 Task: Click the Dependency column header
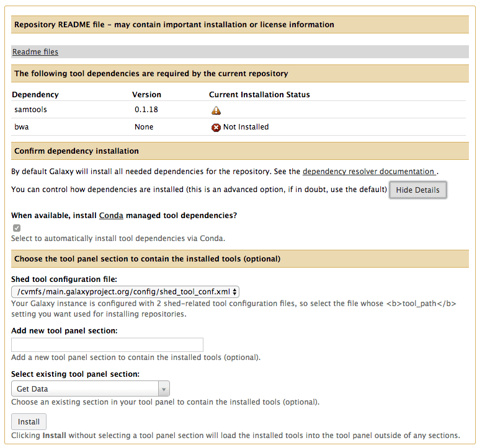[35, 95]
